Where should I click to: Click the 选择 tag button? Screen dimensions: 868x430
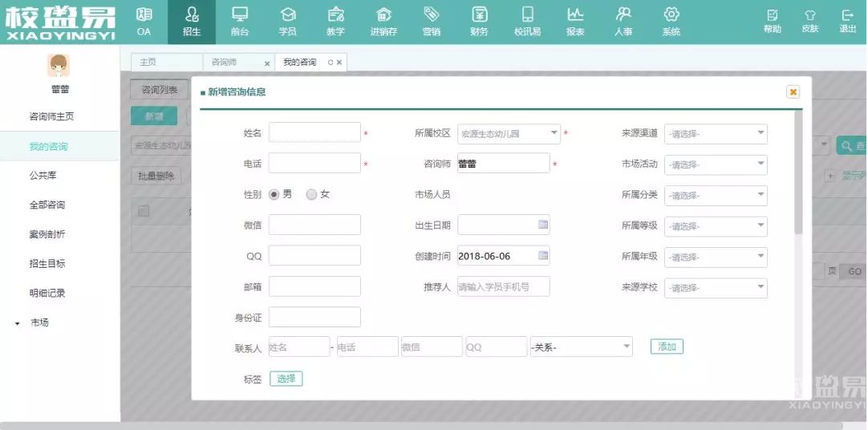point(286,379)
